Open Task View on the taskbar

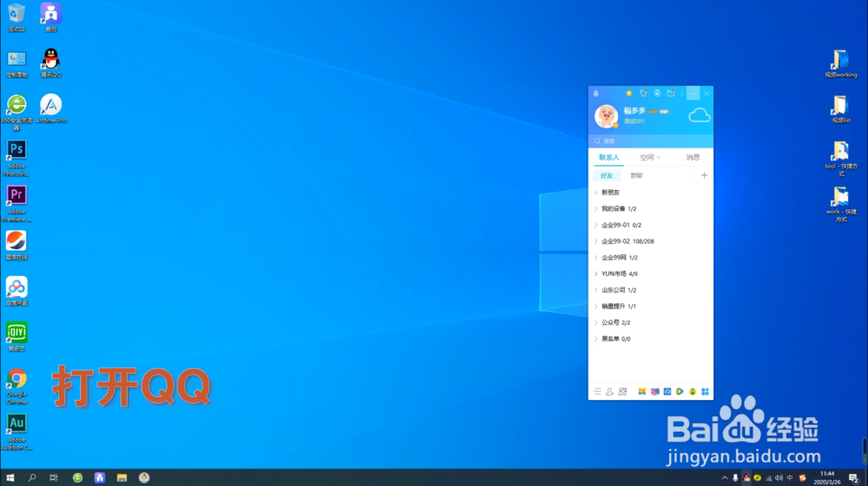pos(54,477)
